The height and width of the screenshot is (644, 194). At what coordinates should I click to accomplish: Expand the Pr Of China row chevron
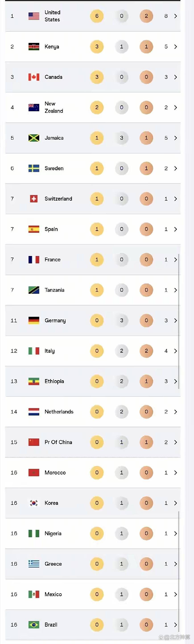(x=175, y=442)
